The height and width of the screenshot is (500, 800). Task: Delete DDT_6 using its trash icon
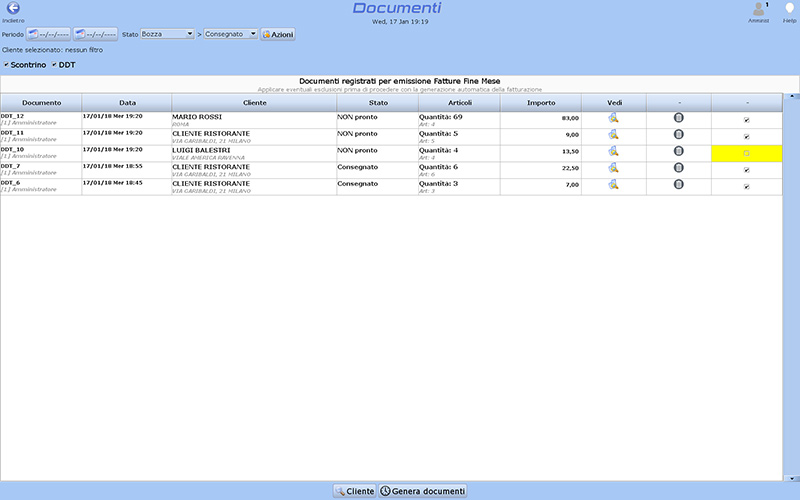[679, 184]
